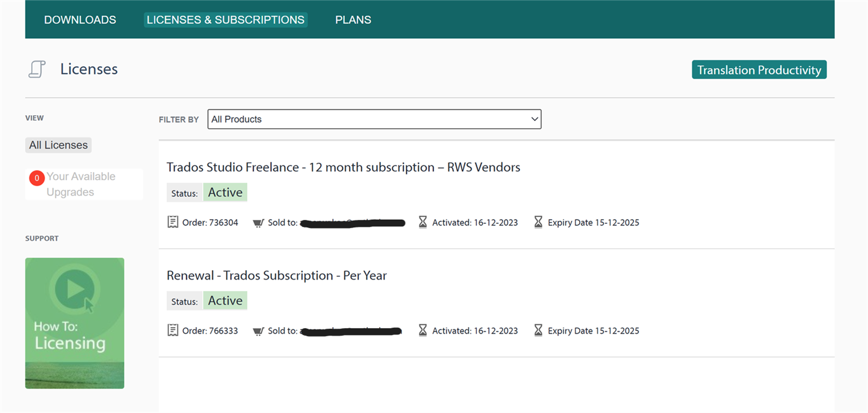The image size is (868, 413).
Task: Click the hourglass icon beside Activated 16-12-2023
Action: [x=423, y=222]
